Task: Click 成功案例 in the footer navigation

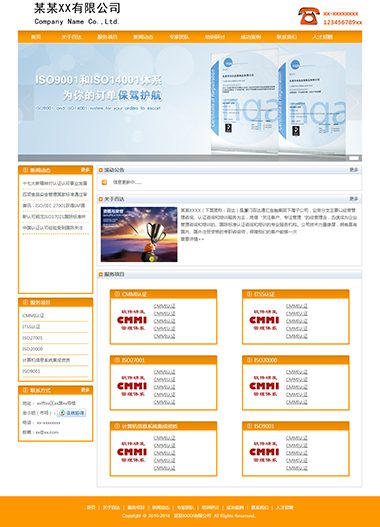Action: tap(235, 508)
